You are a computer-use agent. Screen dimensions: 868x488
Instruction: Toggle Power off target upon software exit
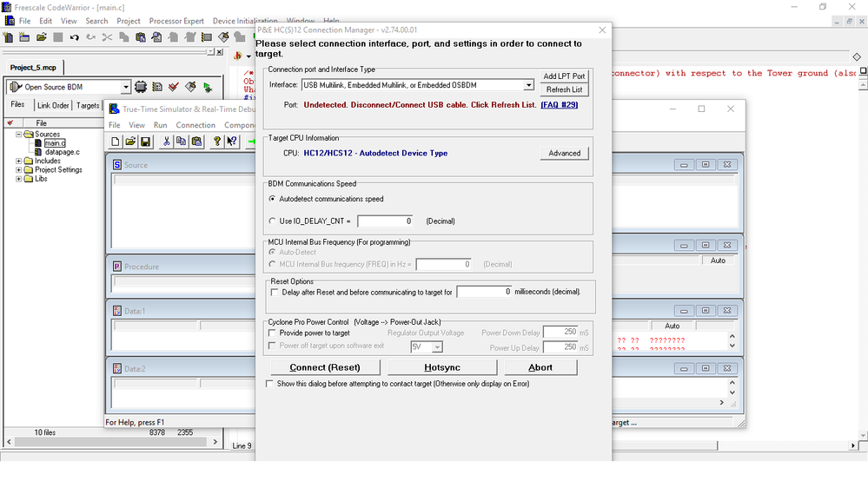point(272,346)
